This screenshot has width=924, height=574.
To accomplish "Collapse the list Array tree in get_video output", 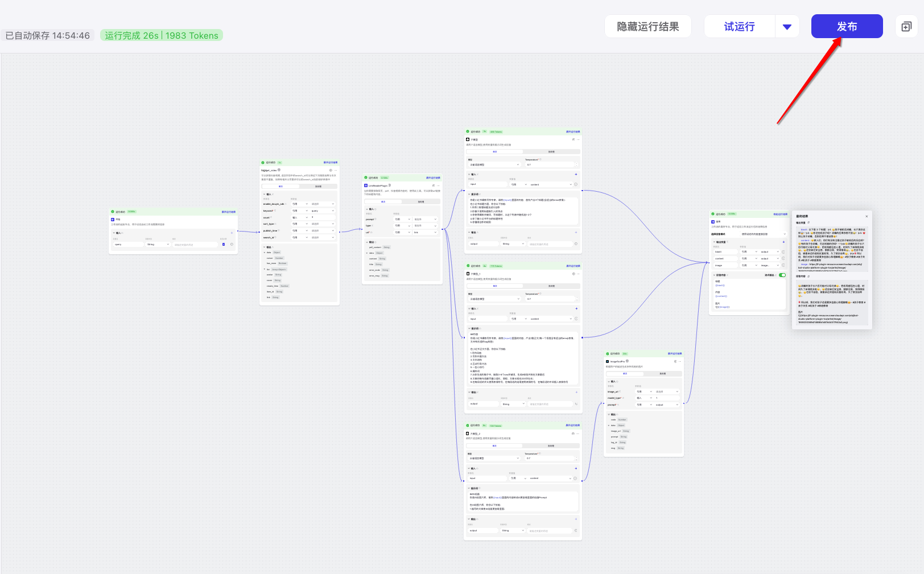I will 265,269.
